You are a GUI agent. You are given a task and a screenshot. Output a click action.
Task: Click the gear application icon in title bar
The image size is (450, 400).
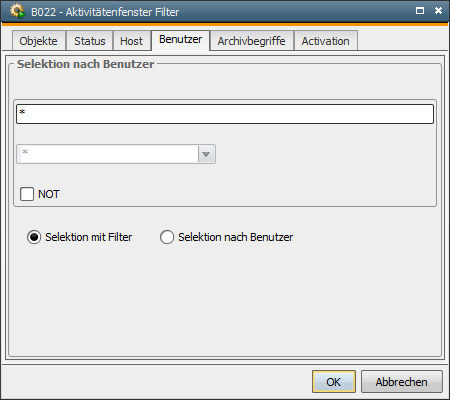[x=17, y=11]
